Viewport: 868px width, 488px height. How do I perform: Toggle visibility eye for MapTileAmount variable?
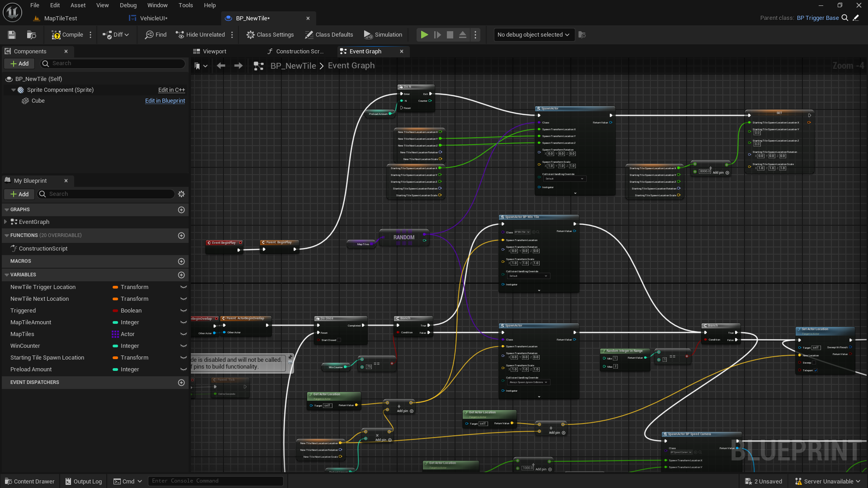click(x=184, y=322)
